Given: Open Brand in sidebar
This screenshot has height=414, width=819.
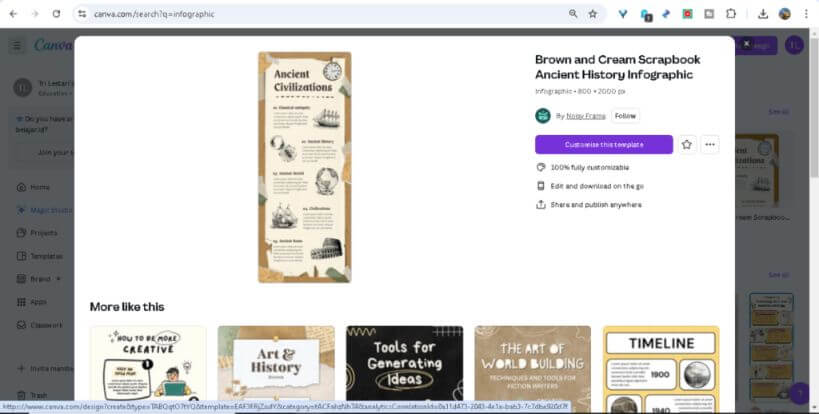Looking at the screenshot, I should 38,279.
